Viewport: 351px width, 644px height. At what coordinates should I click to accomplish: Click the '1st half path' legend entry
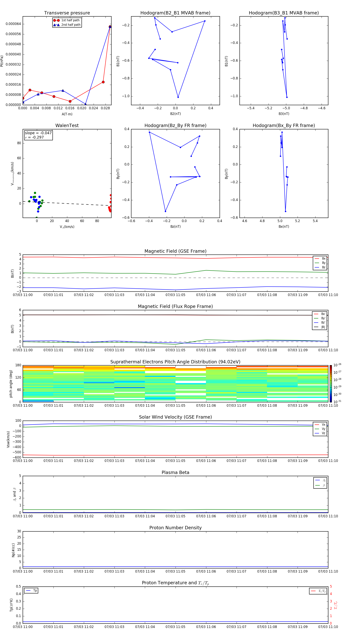(x=67, y=20)
